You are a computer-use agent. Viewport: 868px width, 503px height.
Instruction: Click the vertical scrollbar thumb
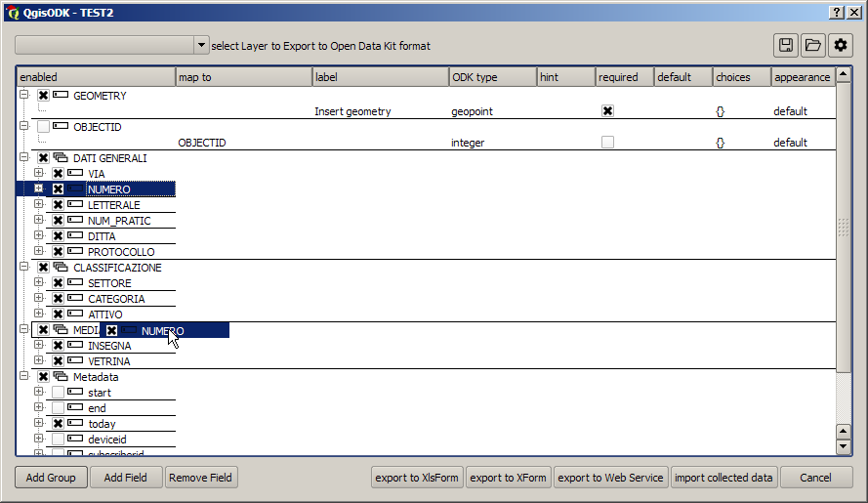(843, 228)
